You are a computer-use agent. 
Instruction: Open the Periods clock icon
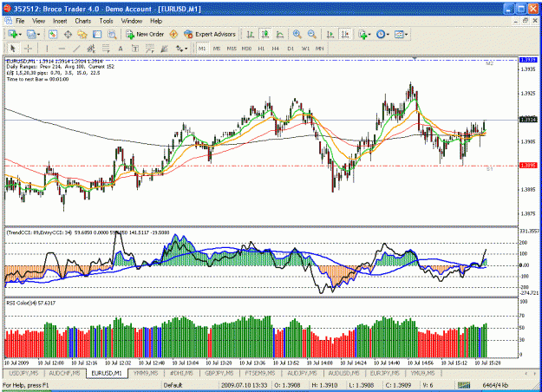381,34
